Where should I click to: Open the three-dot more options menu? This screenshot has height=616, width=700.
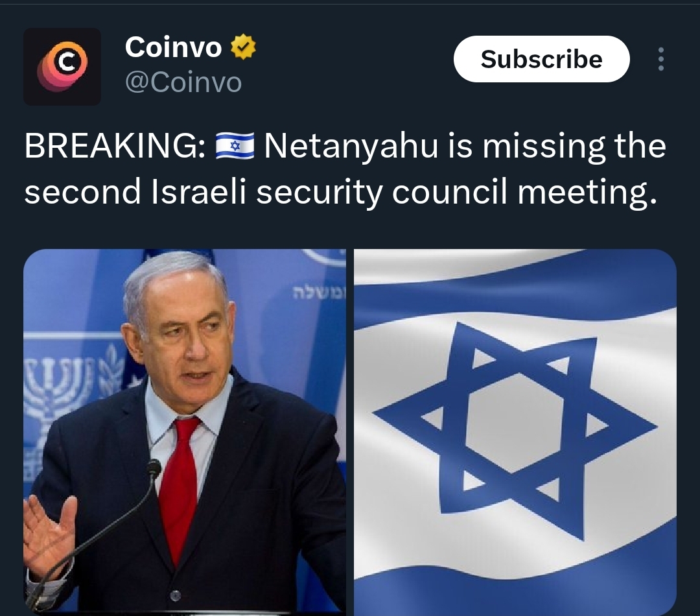[x=660, y=59]
